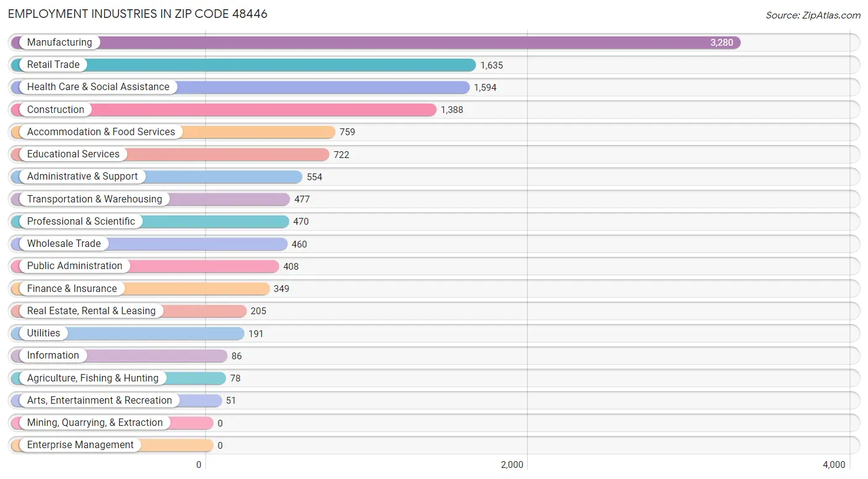The width and height of the screenshot is (868, 479).
Task: Click the 191 Utilities value
Action: pos(256,334)
